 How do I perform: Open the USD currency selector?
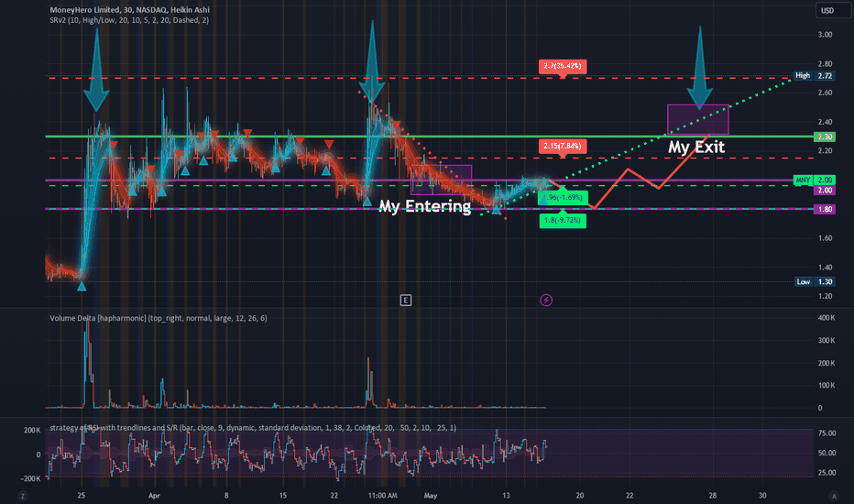833,10
